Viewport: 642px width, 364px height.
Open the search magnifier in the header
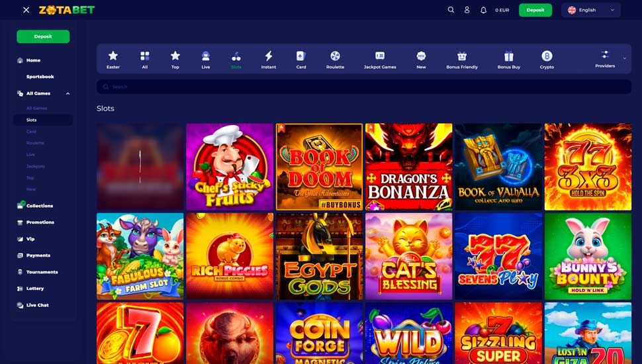click(451, 10)
